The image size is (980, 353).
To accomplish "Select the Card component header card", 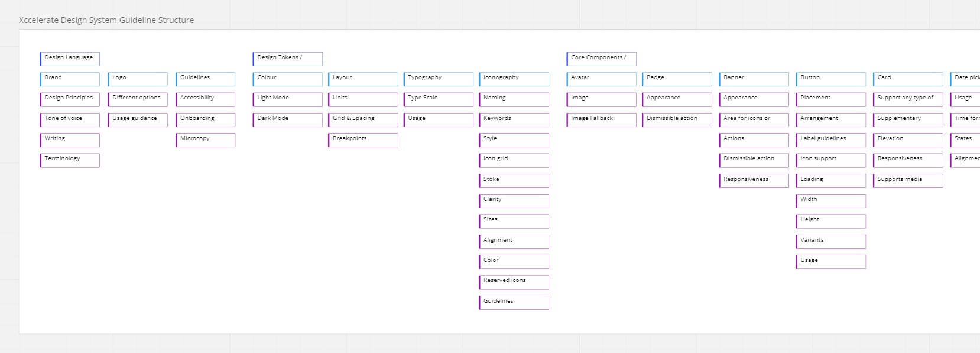I will 908,79.
